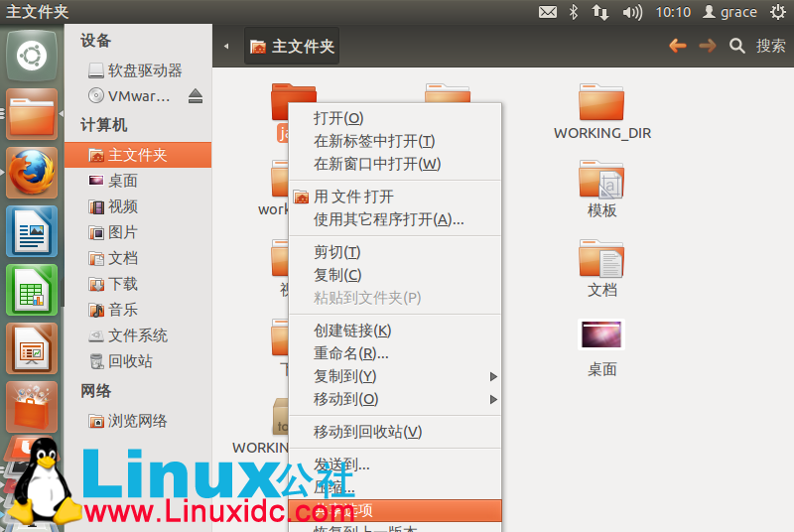
Task: Click the search magnifier icon
Action: pyautogui.click(x=736, y=46)
